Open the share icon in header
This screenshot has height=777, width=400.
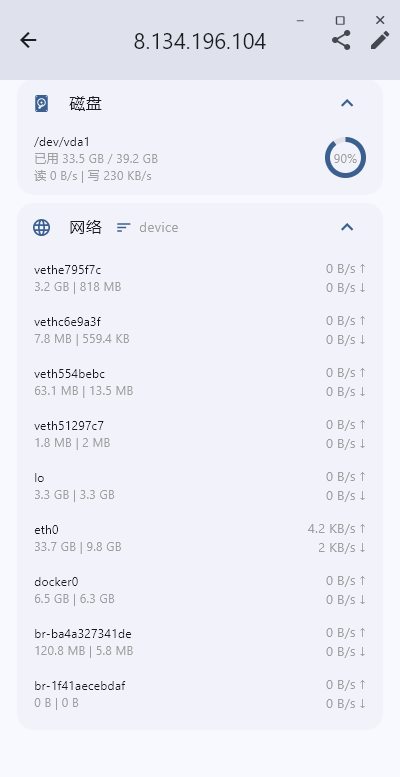click(341, 40)
